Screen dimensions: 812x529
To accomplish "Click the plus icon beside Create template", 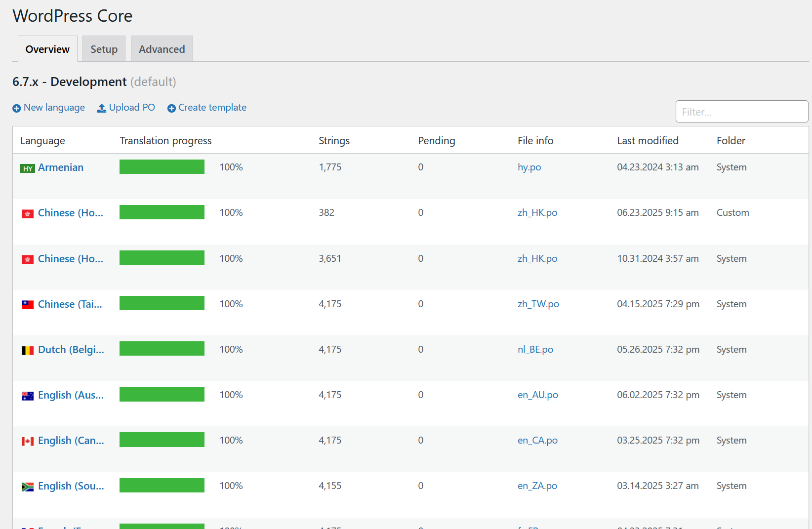I will [x=171, y=108].
